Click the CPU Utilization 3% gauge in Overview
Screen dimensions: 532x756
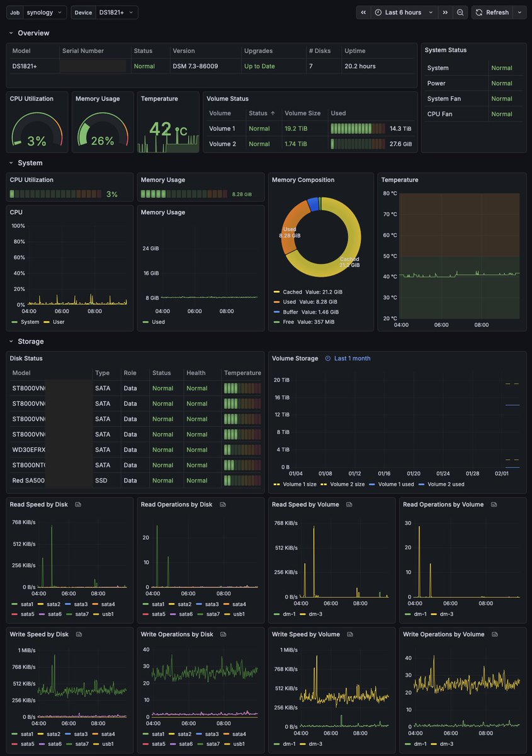click(x=37, y=132)
